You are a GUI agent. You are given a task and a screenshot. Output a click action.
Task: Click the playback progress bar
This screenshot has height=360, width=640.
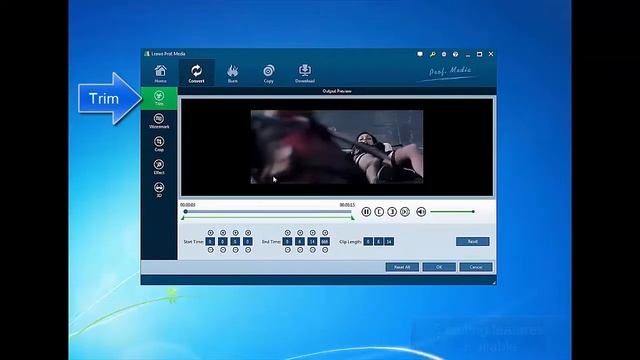tap(268, 211)
